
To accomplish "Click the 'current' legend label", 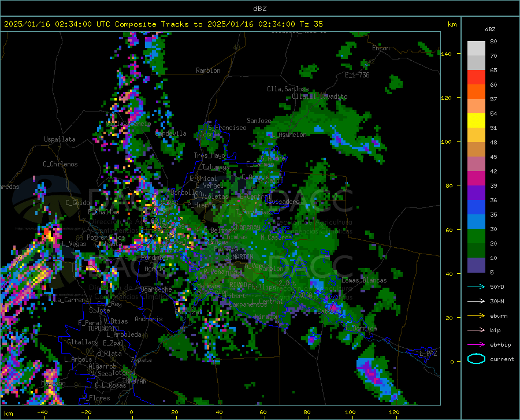I will [502, 359].
